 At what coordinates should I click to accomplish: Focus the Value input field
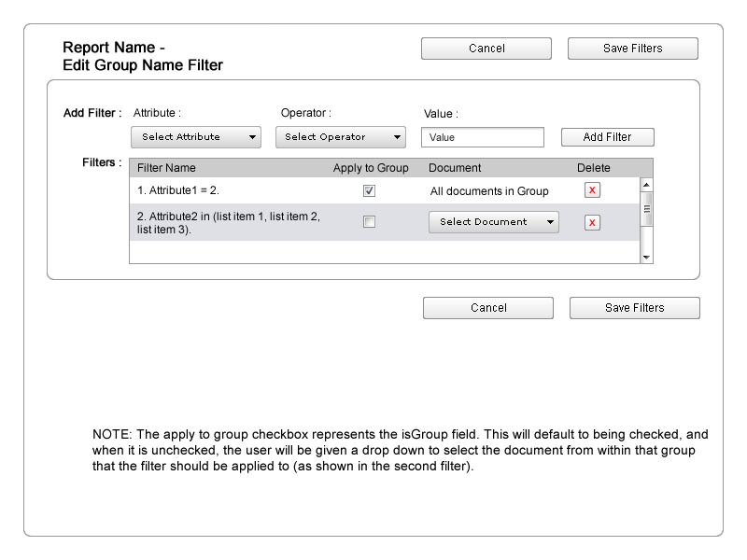[482, 137]
